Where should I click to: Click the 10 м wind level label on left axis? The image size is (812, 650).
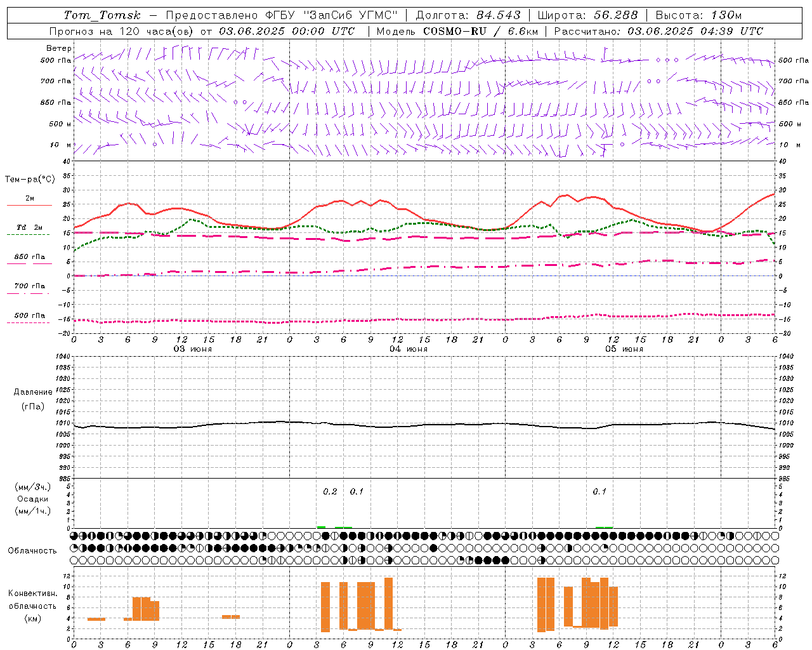click(x=61, y=145)
